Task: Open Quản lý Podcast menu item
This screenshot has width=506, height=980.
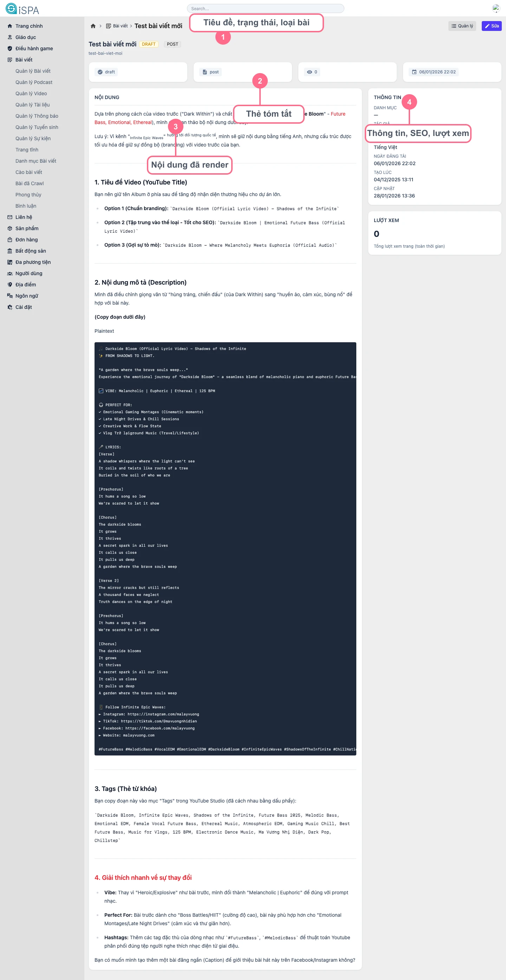Action: (34, 83)
